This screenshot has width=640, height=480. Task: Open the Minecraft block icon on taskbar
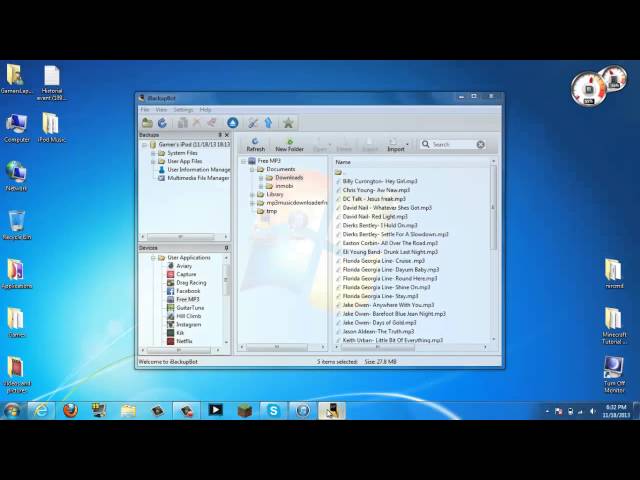pos(244,410)
